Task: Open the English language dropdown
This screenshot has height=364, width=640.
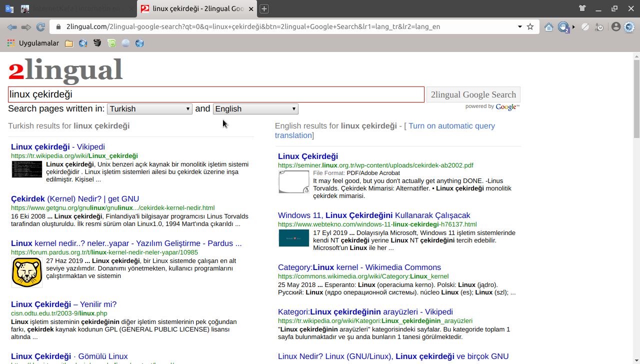Action: click(x=255, y=109)
